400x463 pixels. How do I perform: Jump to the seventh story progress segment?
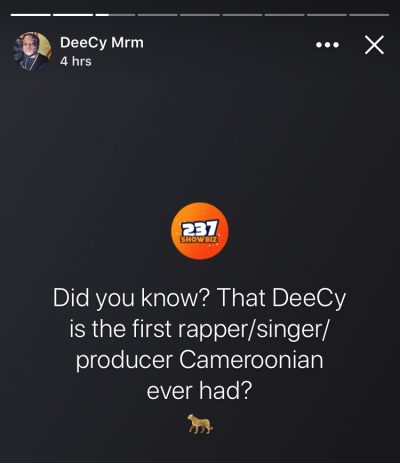pos(285,15)
